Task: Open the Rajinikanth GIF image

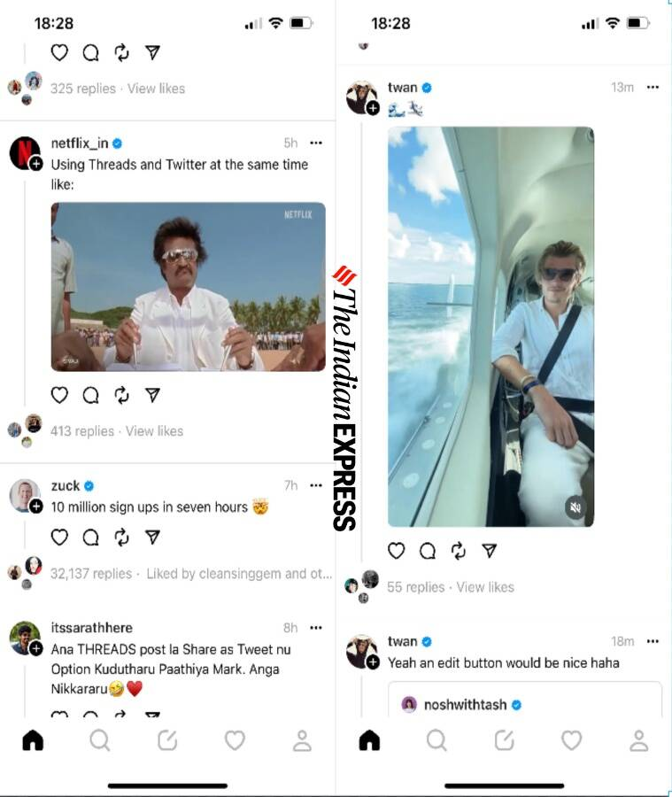Action: tap(188, 287)
